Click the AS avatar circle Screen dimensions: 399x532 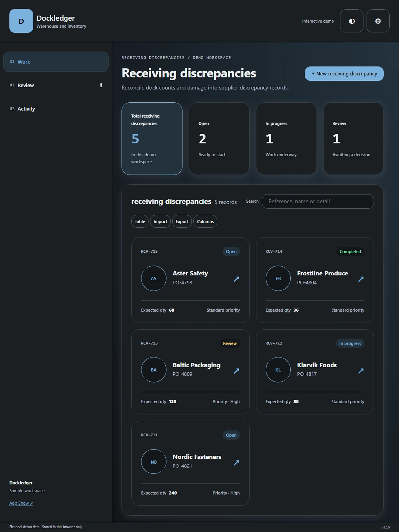(x=154, y=278)
